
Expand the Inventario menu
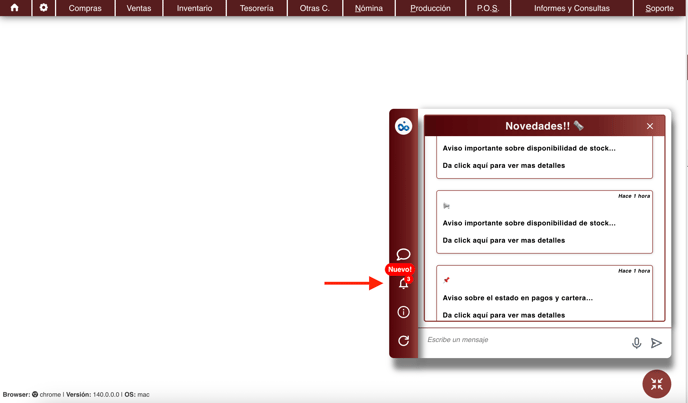click(194, 8)
